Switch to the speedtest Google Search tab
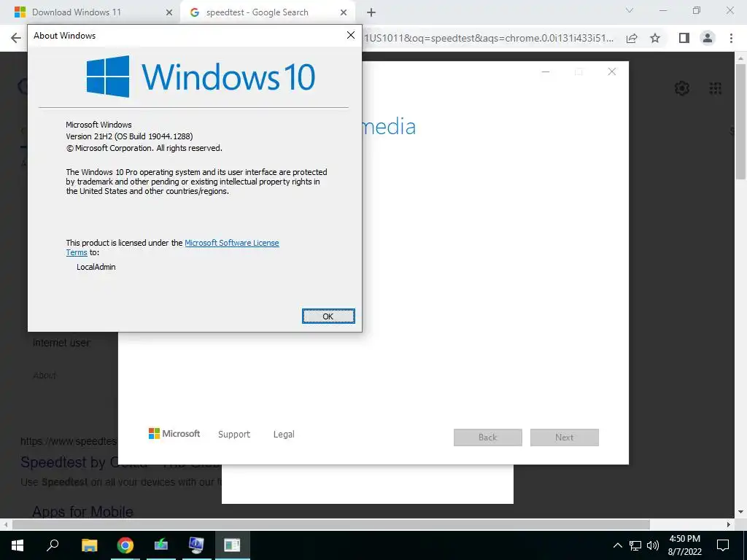 pyautogui.click(x=258, y=12)
